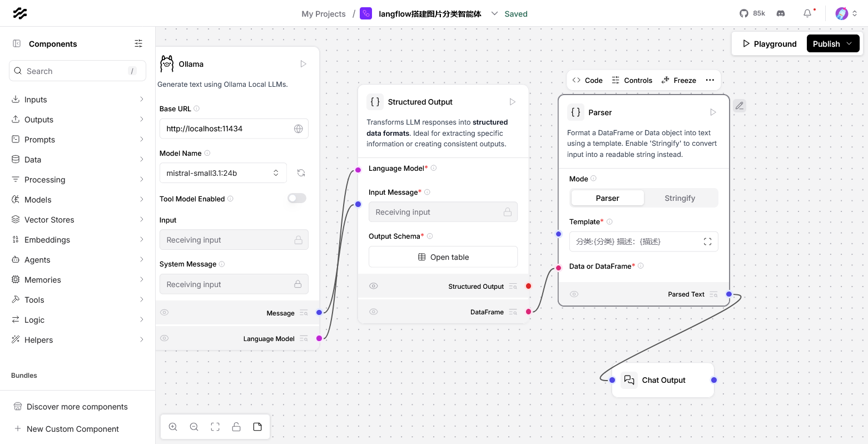Open the Discord community icon
Screen dimensions: 868x444
(x=781, y=13)
